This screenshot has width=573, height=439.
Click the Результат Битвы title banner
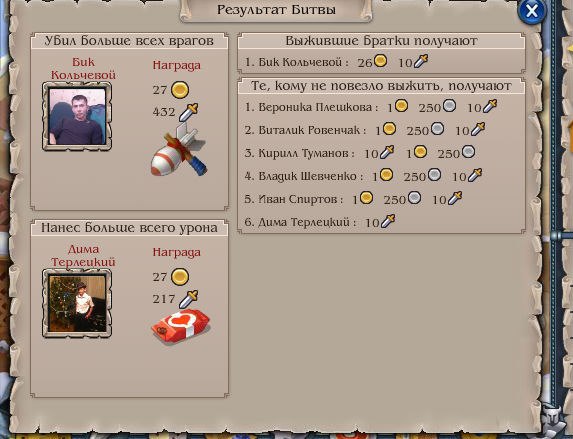[x=276, y=10]
